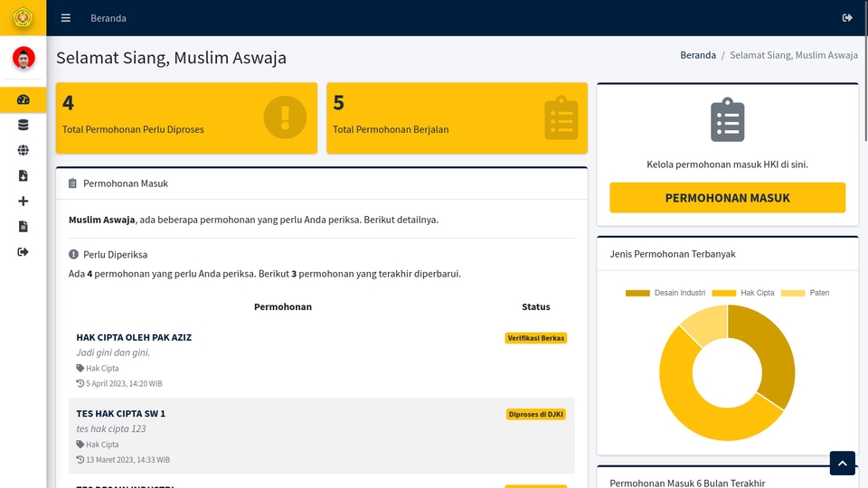868x488 pixels.
Task: Open HAK CIPTA OLEH PAK AZIZ application
Action: 134,337
